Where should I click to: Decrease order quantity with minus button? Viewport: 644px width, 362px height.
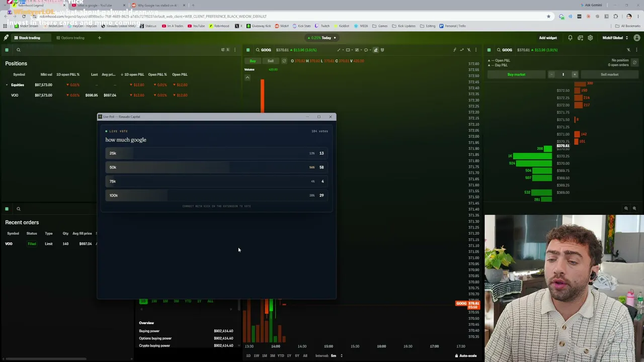coord(551,74)
